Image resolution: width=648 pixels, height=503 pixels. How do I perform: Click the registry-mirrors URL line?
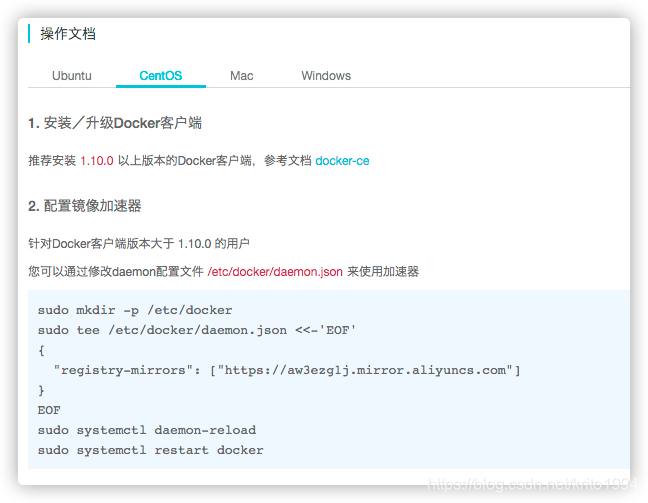pos(287,370)
